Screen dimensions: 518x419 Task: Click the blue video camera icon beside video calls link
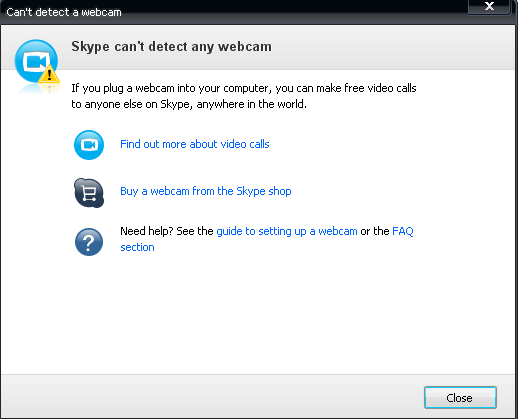(89, 145)
